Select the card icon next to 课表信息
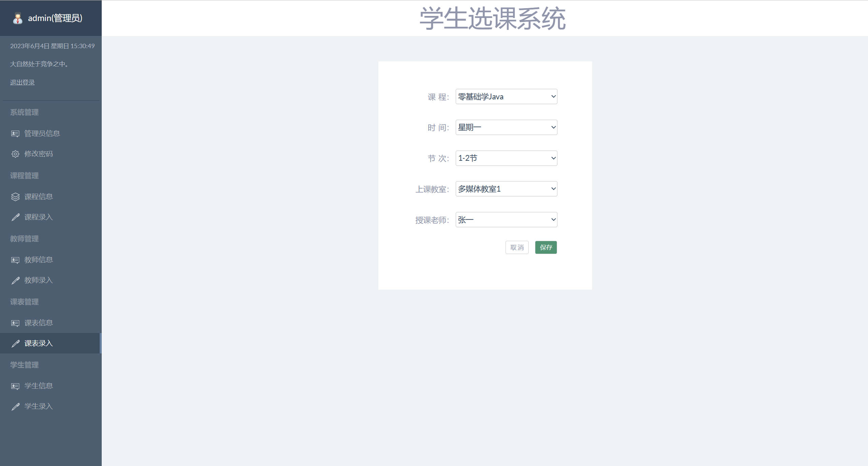868x466 pixels. (x=15, y=323)
